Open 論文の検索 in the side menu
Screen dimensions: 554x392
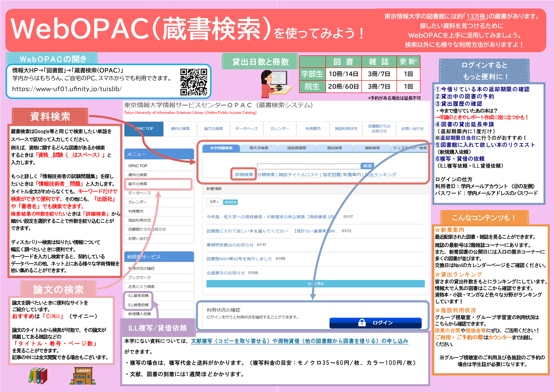pyautogui.click(x=138, y=184)
